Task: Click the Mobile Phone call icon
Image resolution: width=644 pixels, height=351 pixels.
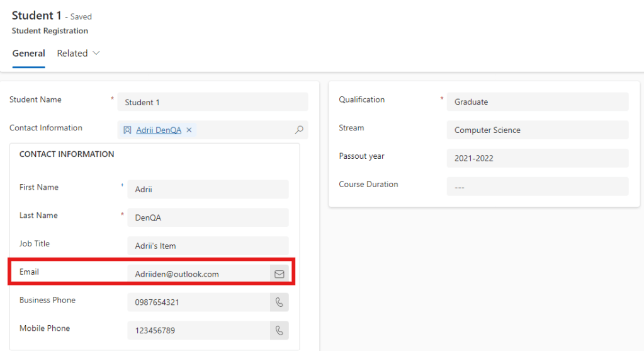Action: click(x=280, y=330)
